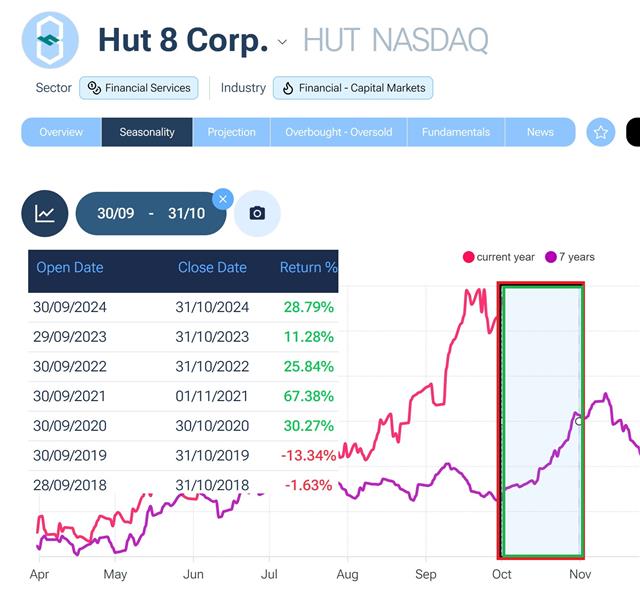Click the Financial Services sector icon
Viewport: 640px width, 593px height.
[x=94, y=88]
